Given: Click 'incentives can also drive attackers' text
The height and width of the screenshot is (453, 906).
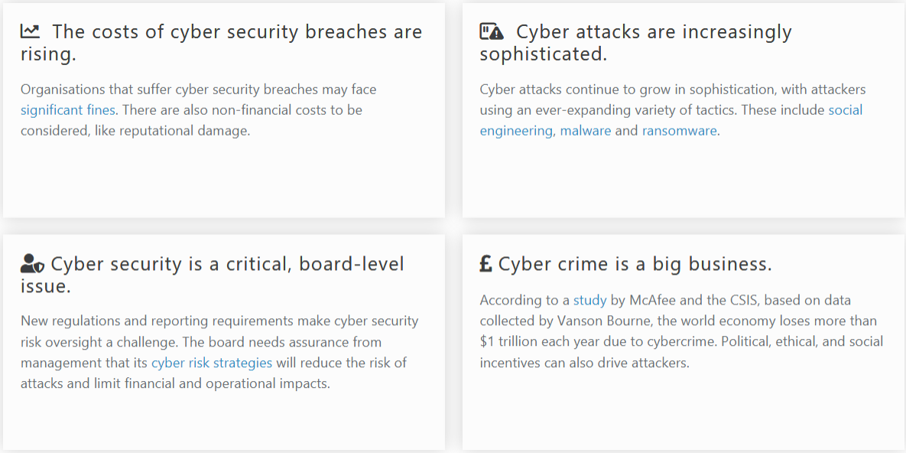Looking at the screenshot, I should pyautogui.click(x=585, y=363).
